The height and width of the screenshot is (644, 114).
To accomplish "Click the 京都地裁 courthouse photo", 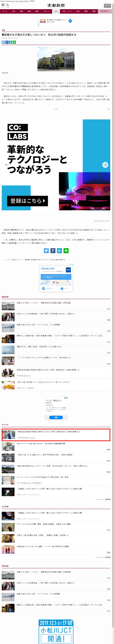I will [56, 59].
